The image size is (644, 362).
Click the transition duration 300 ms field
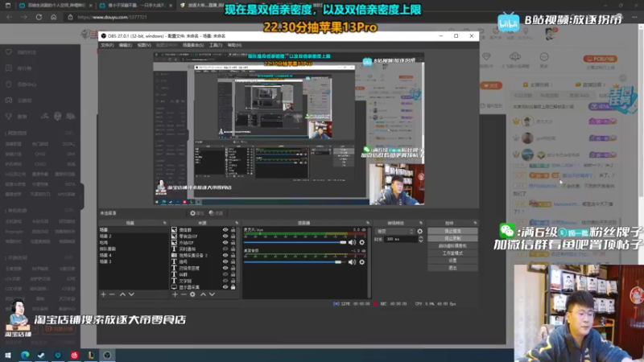[400, 239]
